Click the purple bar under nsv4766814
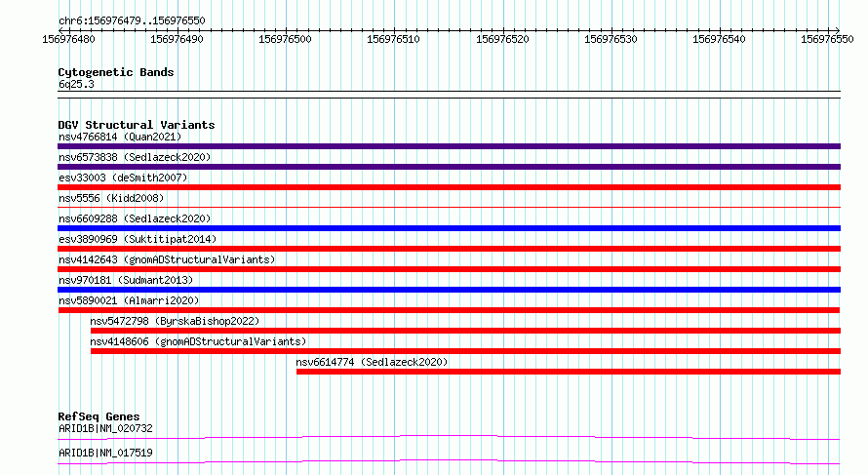The image size is (868, 475). pyautogui.click(x=449, y=146)
